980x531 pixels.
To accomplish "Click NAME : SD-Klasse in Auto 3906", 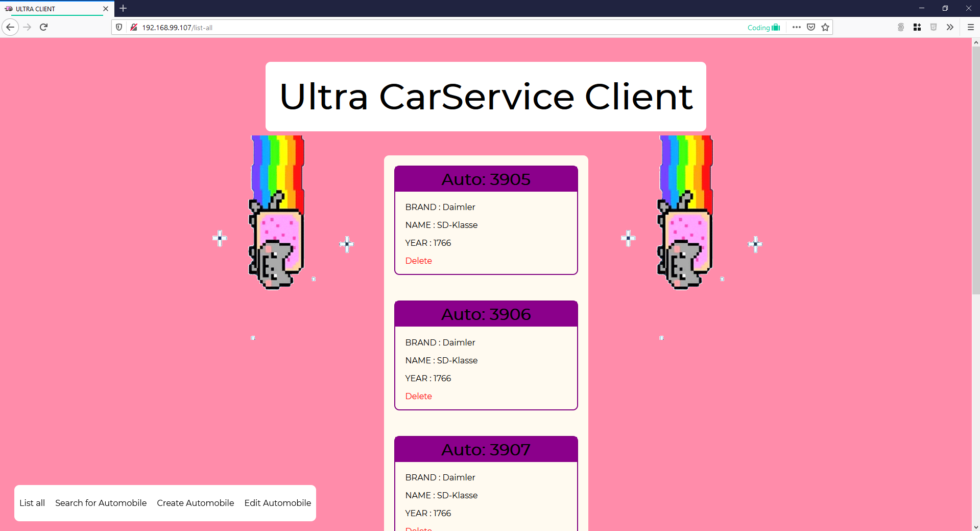I will click(x=442, y=360).
